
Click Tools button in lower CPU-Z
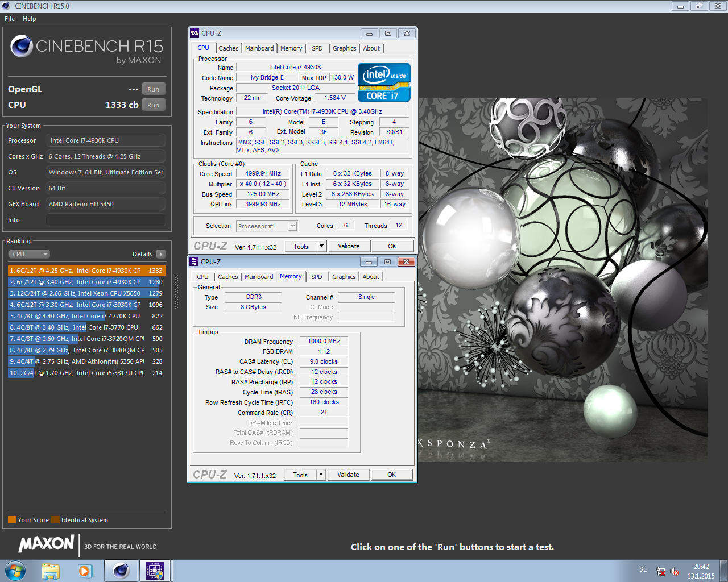pyautogui.click(x=300, y=475)
